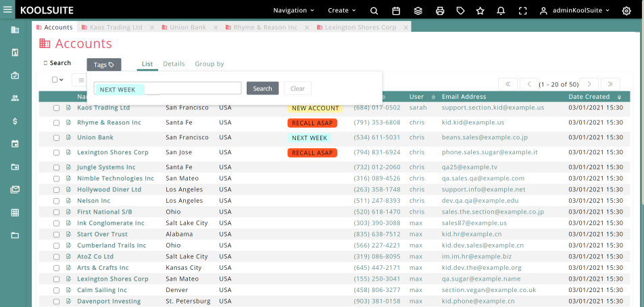Toggle fullscreen mode icon
This screenshot has height=307, width=644.
(x=522, y=11)
